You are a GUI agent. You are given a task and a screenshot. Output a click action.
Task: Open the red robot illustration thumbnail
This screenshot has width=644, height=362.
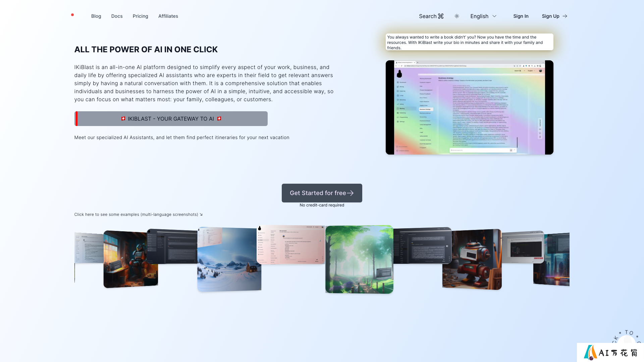click(472, 259)
